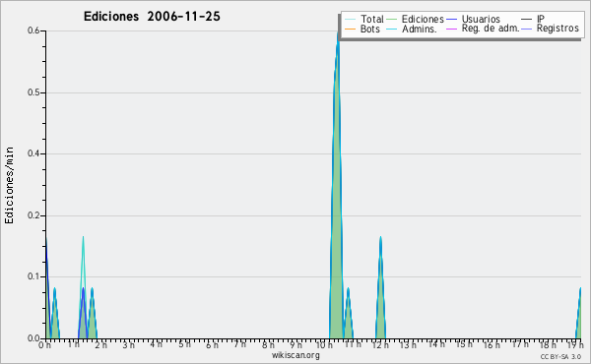The image size is (591, 364).
Task: Click the wikiscan.org label below the chart
Action: (x=295, y=355)
